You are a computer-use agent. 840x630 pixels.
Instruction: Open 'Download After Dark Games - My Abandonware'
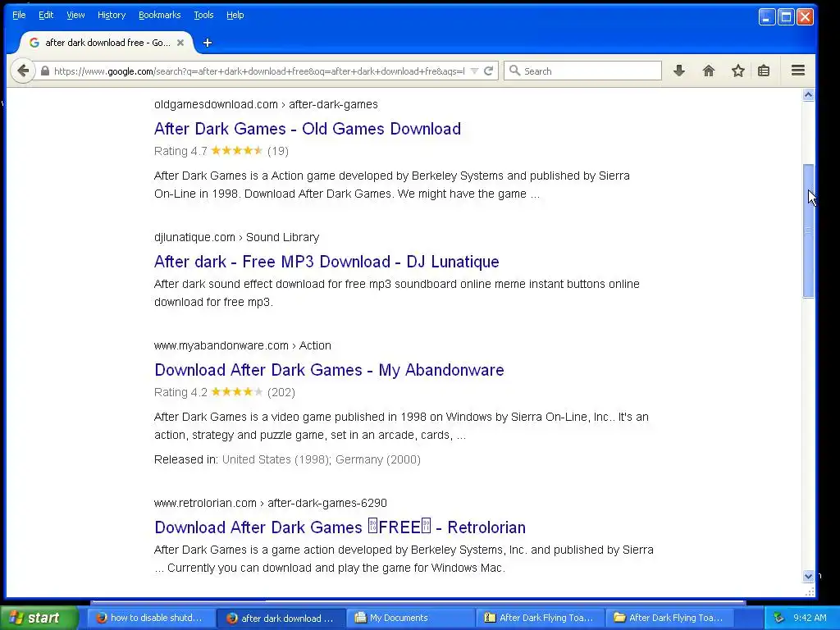tap(329, 370)
